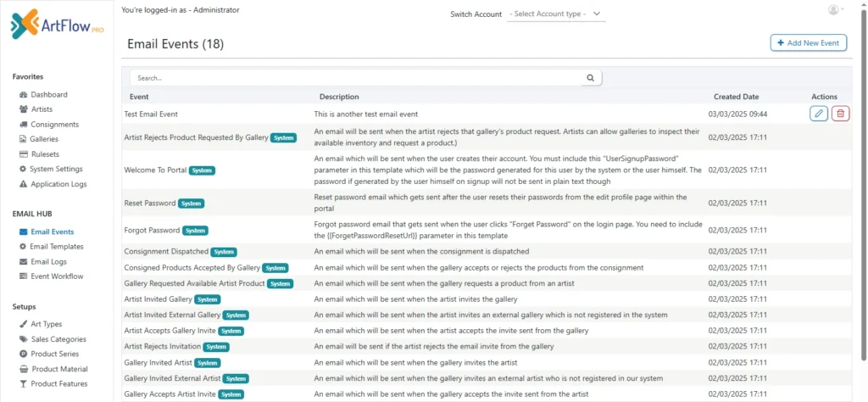Sort by the Created Date column header

point(736,97)
